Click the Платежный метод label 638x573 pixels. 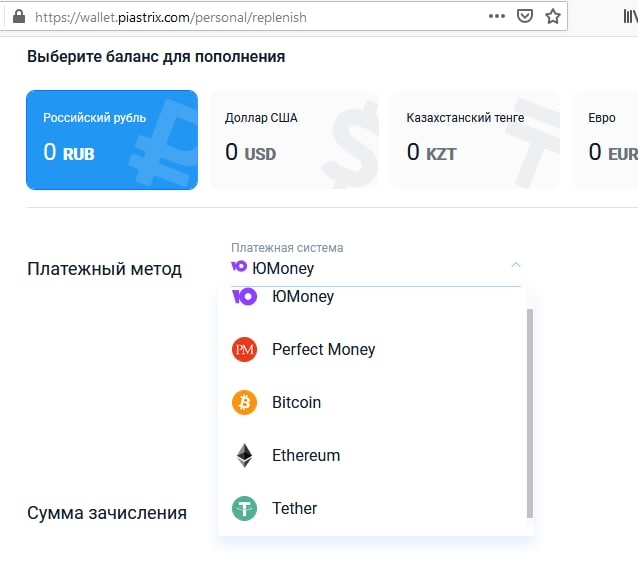point(104,269)
